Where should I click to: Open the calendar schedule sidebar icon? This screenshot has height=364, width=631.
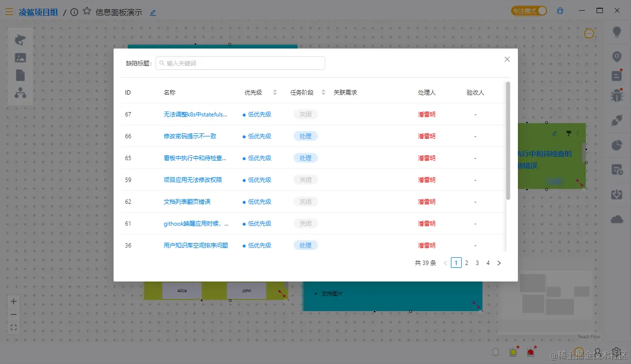pos(617,170)
